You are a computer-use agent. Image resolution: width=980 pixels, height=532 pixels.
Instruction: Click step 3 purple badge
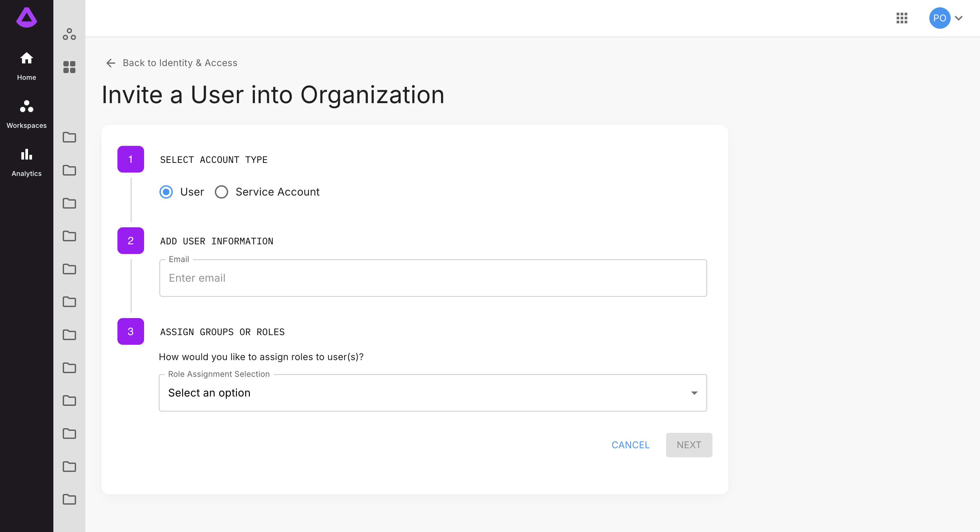[x=130, y=331]
